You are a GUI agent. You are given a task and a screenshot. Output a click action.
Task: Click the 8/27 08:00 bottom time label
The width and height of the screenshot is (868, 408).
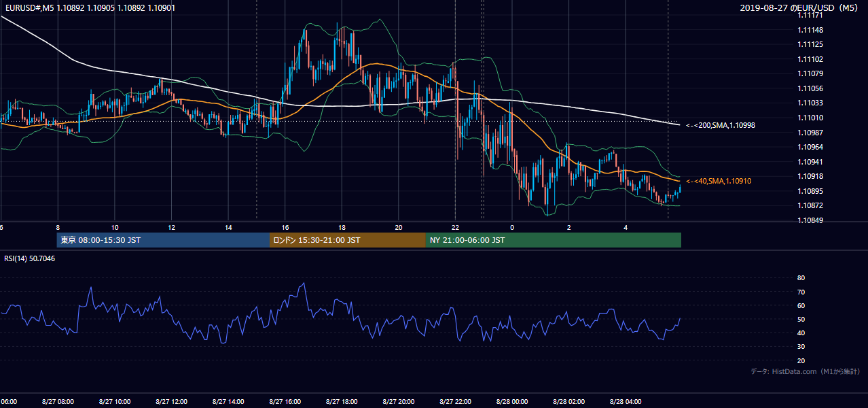click(58, 401)
